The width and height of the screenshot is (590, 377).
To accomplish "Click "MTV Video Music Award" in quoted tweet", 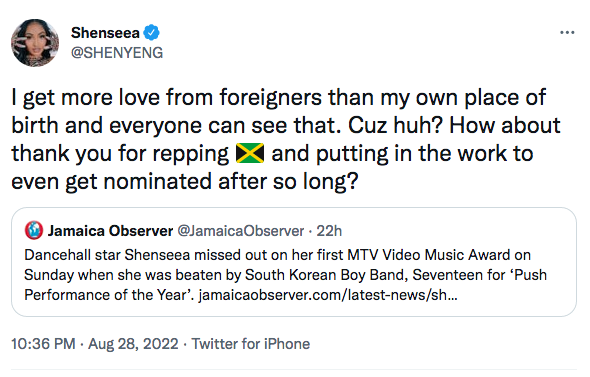I will click(429, 255).
